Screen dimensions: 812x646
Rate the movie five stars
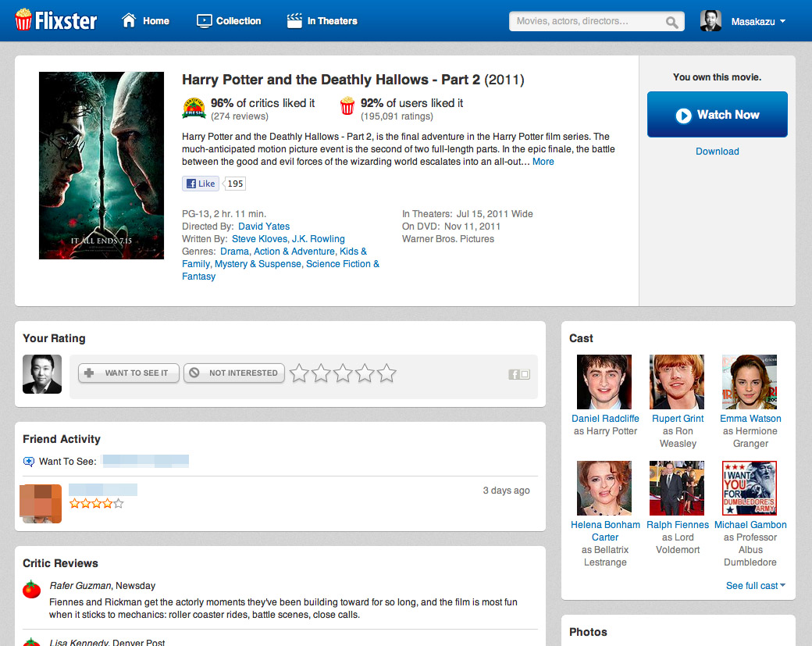(x=386, y=373)
